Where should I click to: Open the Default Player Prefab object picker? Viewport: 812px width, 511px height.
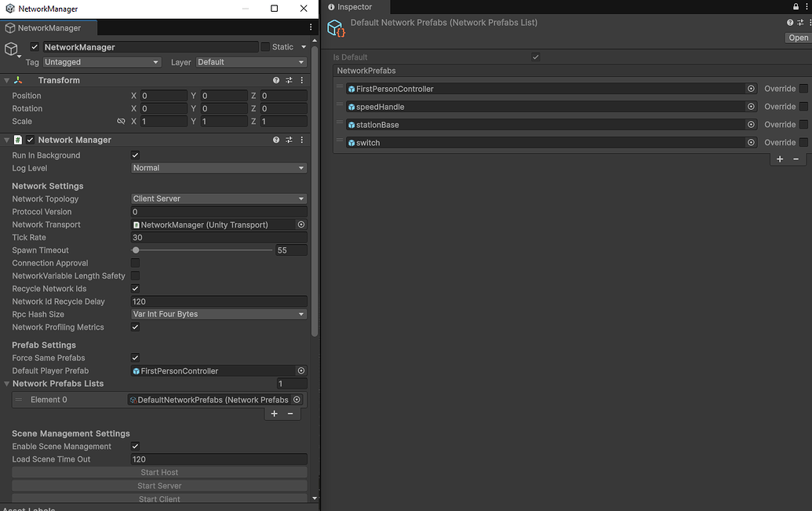click(x=300, y=370)
